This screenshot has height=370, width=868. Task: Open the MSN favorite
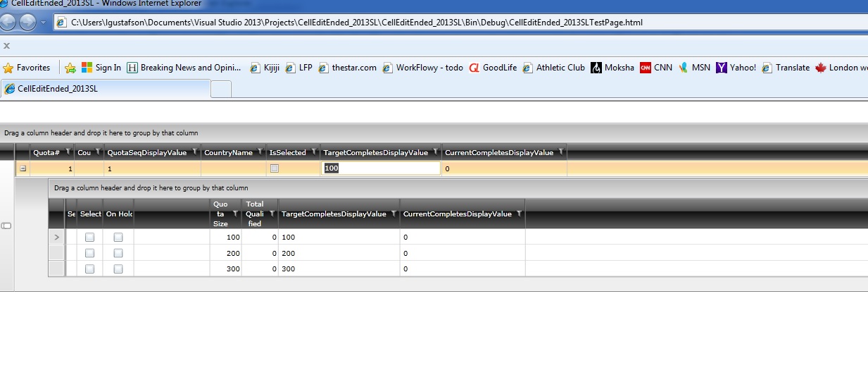pyautogui.click(x=694, y=68)
